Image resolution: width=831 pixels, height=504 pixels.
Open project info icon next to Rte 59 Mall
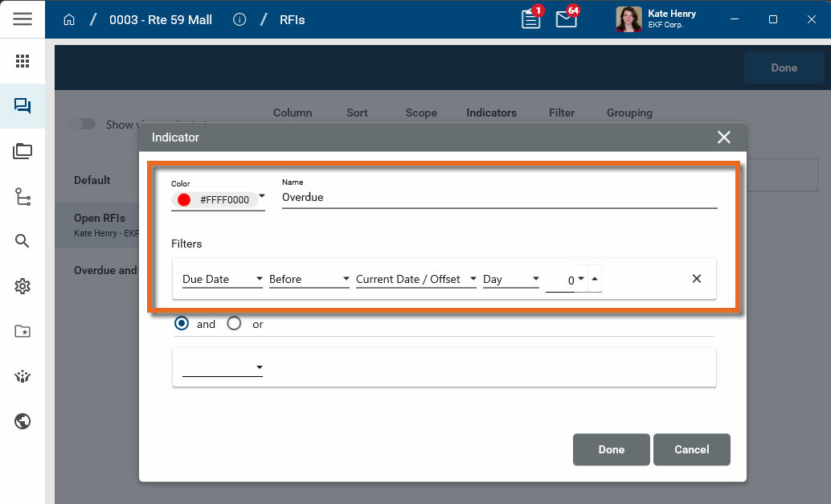tap(239, 20)
